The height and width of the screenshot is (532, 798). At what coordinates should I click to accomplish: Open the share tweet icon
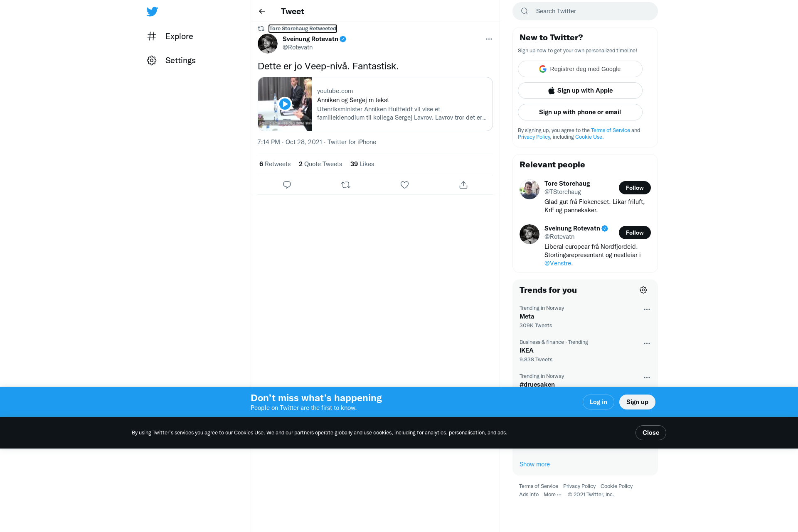[x=463, y=185]
